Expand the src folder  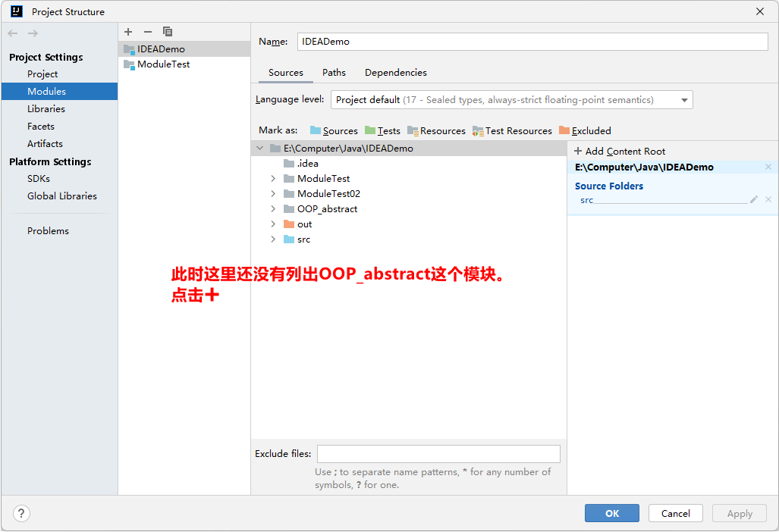(x=273, y=239)
